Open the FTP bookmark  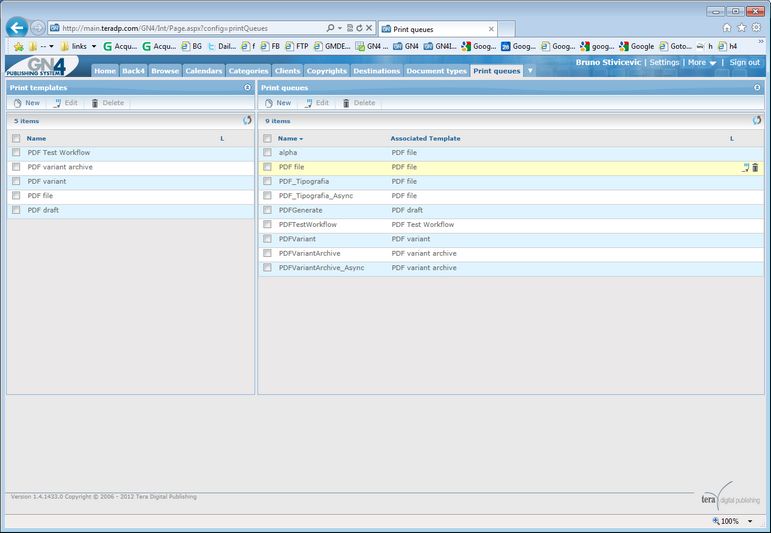coord(297,46)
